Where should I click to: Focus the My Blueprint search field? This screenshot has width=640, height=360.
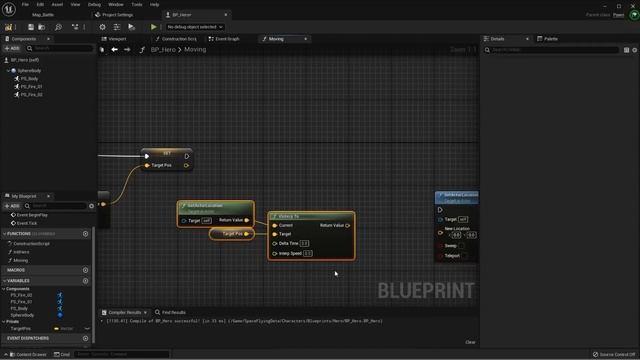pos(55,206)
